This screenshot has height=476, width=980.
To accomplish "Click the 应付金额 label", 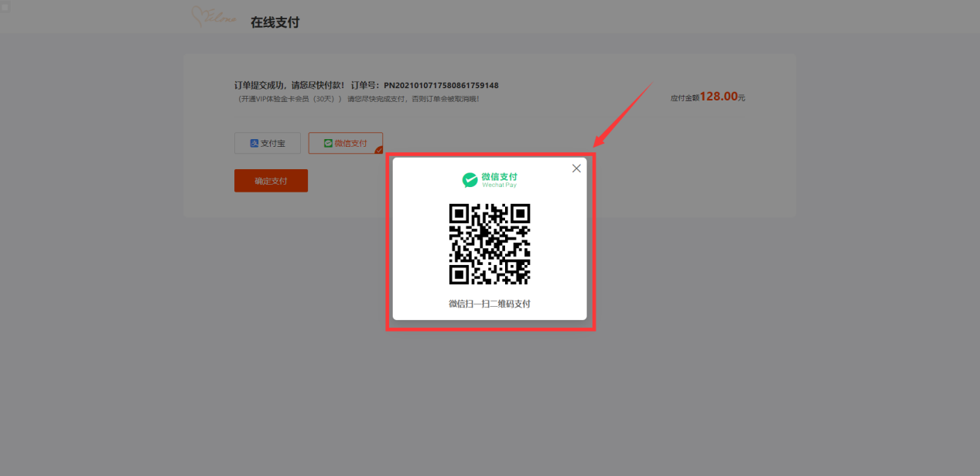I will [x=685, y=98].
